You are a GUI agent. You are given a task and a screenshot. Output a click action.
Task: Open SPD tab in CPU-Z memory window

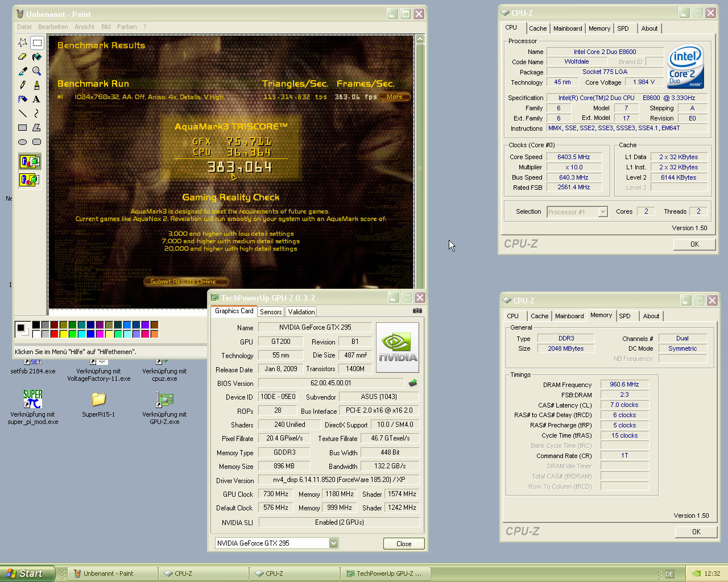[x=625, y=316]
